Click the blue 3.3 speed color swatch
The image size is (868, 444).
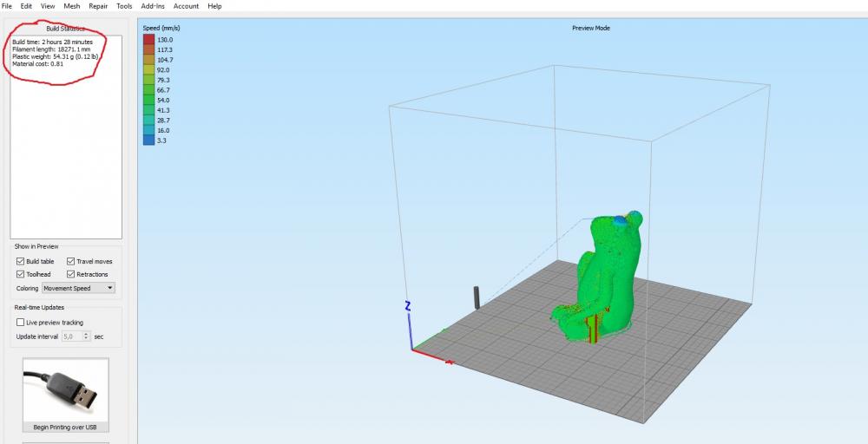click(x=148, y=140)
